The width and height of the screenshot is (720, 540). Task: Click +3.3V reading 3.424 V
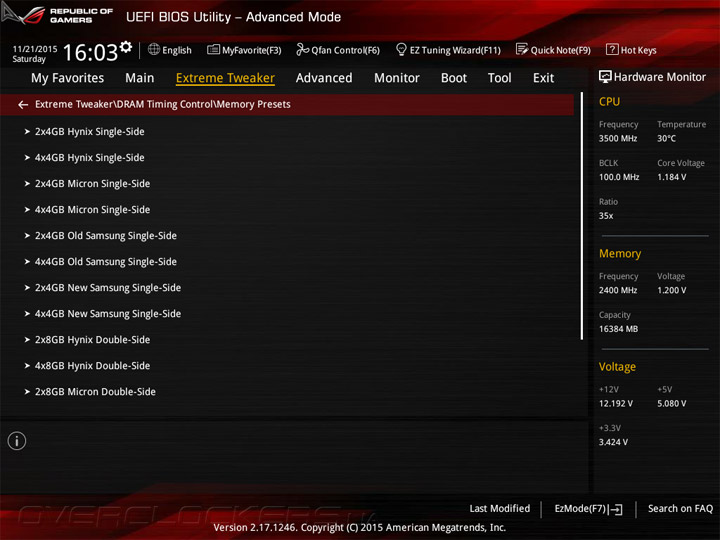613,442
